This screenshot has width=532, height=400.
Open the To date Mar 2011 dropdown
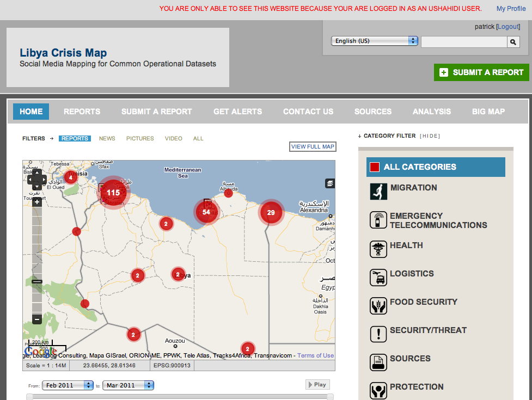[x=128, y=385]
